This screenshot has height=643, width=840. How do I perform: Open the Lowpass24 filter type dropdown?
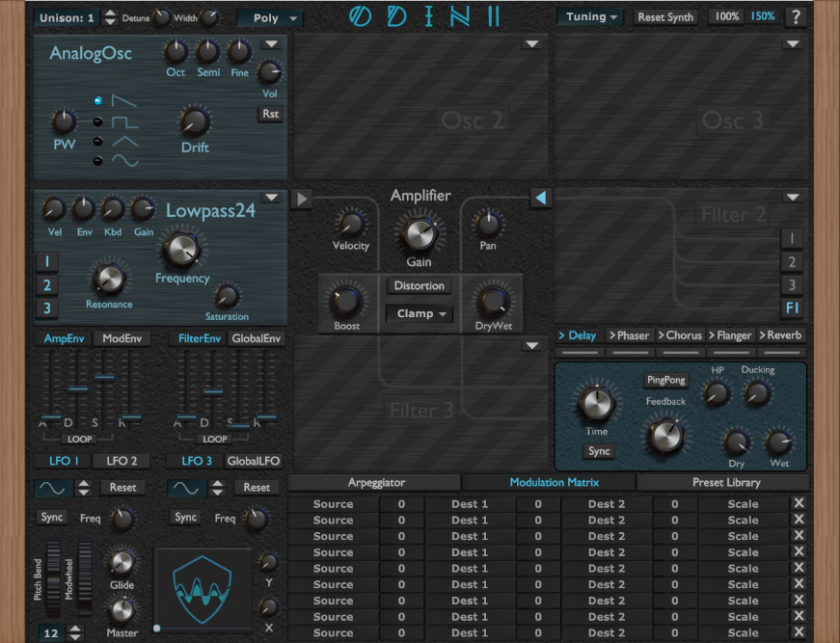272,198
